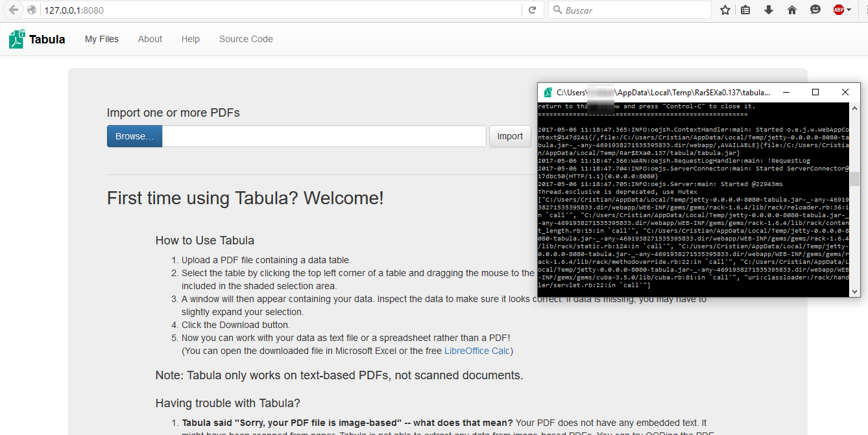Bookmark this page with the star icon
The image size is (868, 435).
click(x=725, y=10)
